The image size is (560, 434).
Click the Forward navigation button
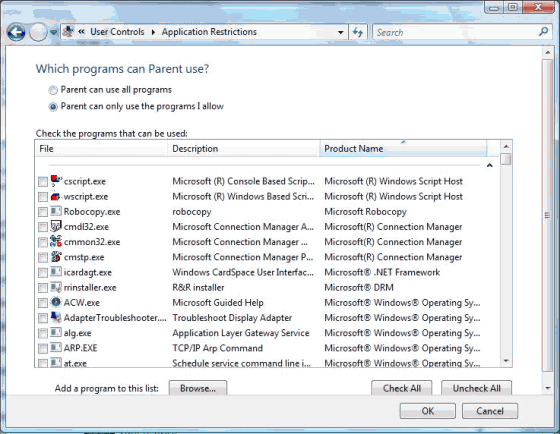click(x=38, y=33)
